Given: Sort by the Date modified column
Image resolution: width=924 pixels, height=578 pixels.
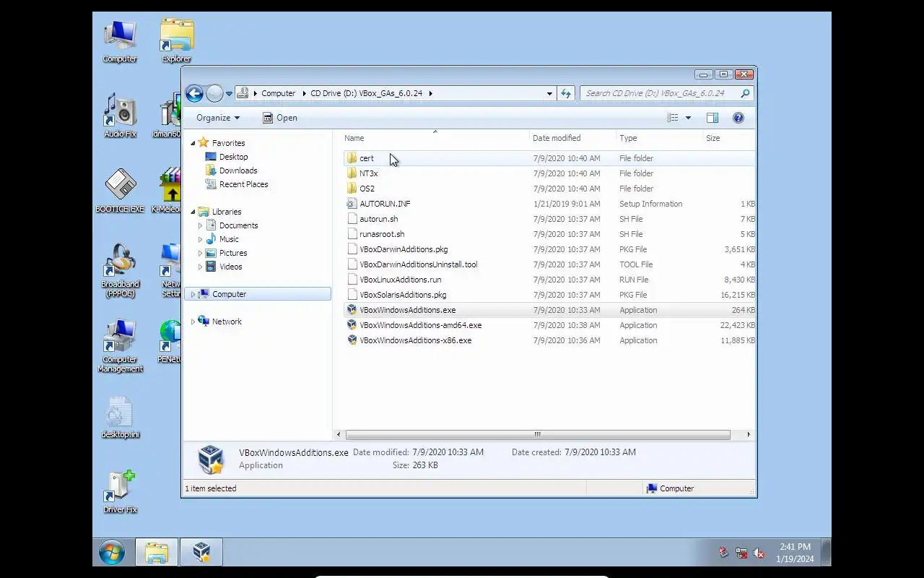Looking at the screenshot, I should point(572,138).
